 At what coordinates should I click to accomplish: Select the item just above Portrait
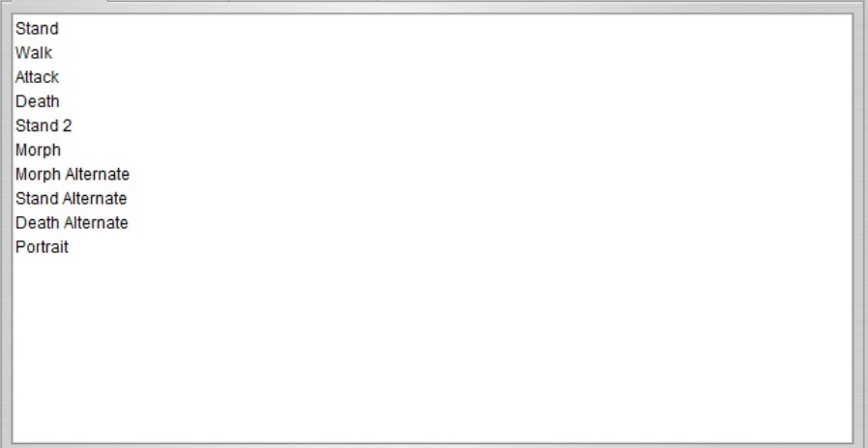pos(72,223)
